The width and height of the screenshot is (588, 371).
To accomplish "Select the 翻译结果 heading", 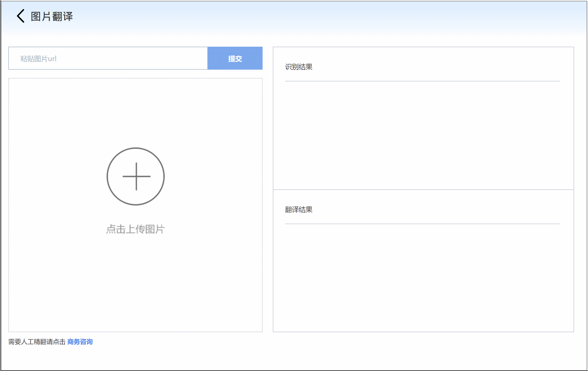I will coord(299,210).
